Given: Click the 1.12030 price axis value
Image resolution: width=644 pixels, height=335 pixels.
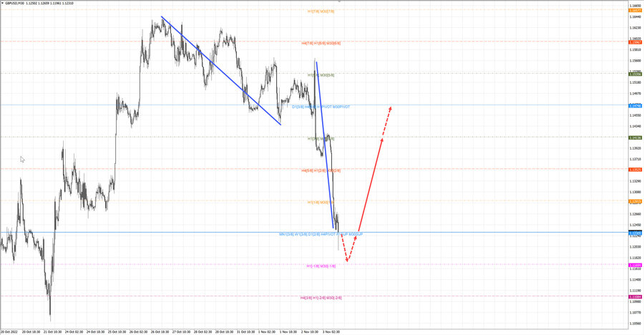Looking at the screenshot, I should [635, 247].
